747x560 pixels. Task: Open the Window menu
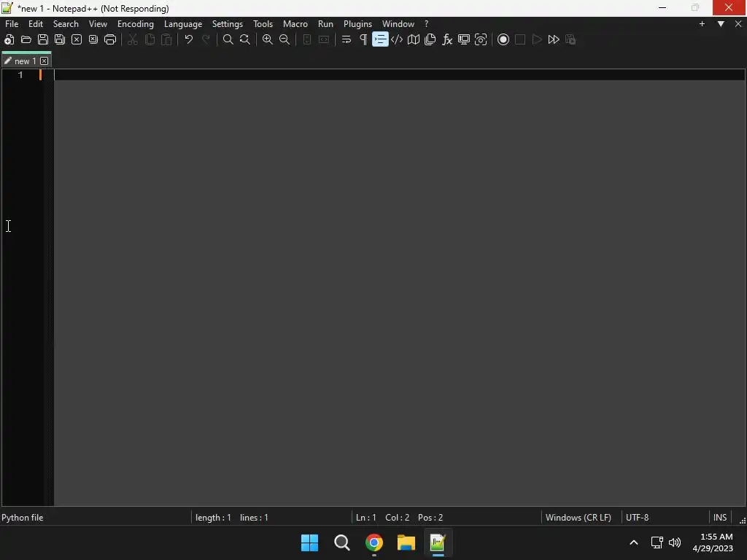pos(398,24)
